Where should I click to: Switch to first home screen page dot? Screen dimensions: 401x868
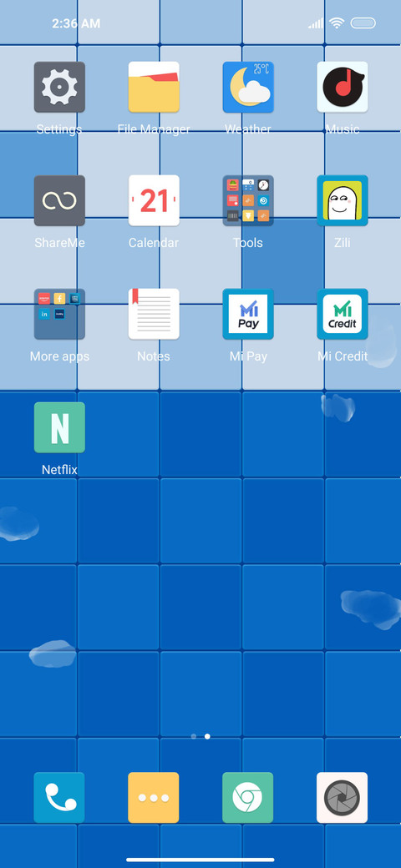coord(193,736)
